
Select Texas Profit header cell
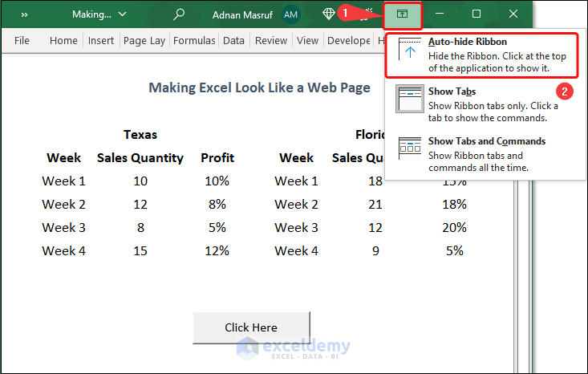[x=217, y=158]
